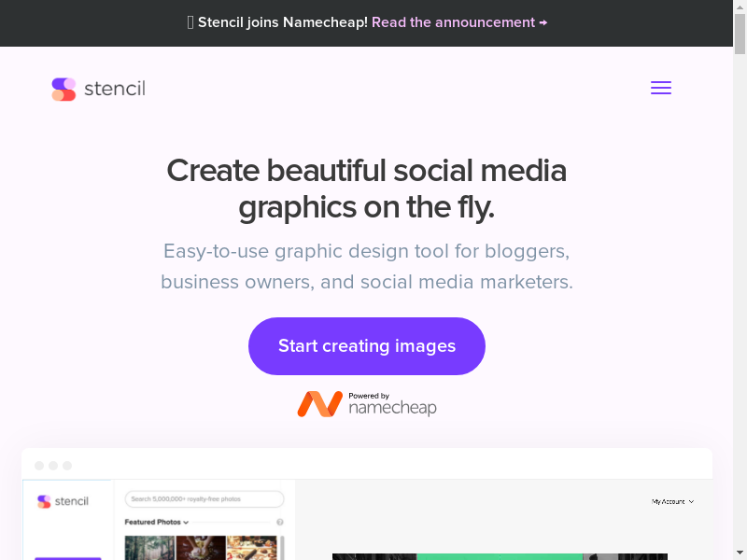Click the Stencil logo in header
Screen dimensions: 747x560
[x=98, y=89]
